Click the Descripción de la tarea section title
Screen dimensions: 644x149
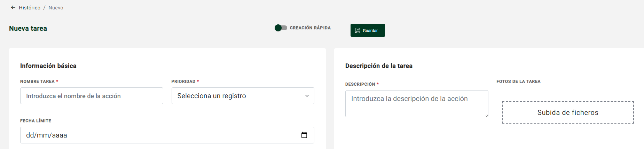(x=379, y=66)
